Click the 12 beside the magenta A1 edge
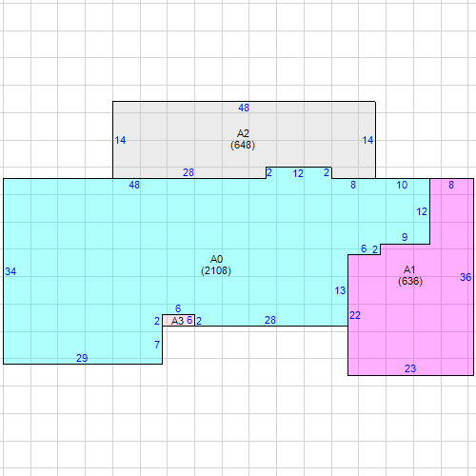This screenshot has width=476, height=476. 422,211
